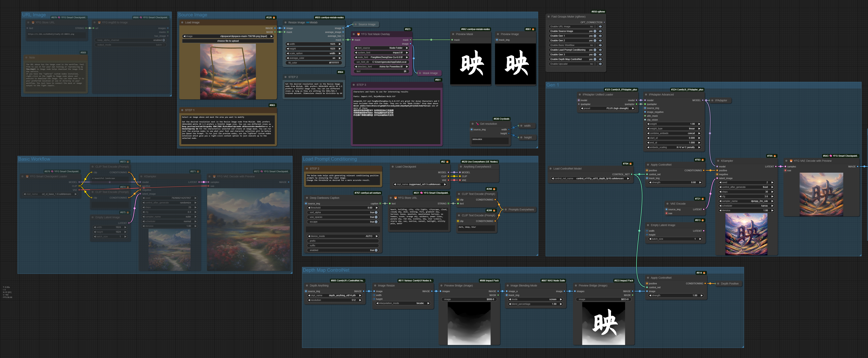Collapse the Load Checkpoint node via its dot

[393, 166]
